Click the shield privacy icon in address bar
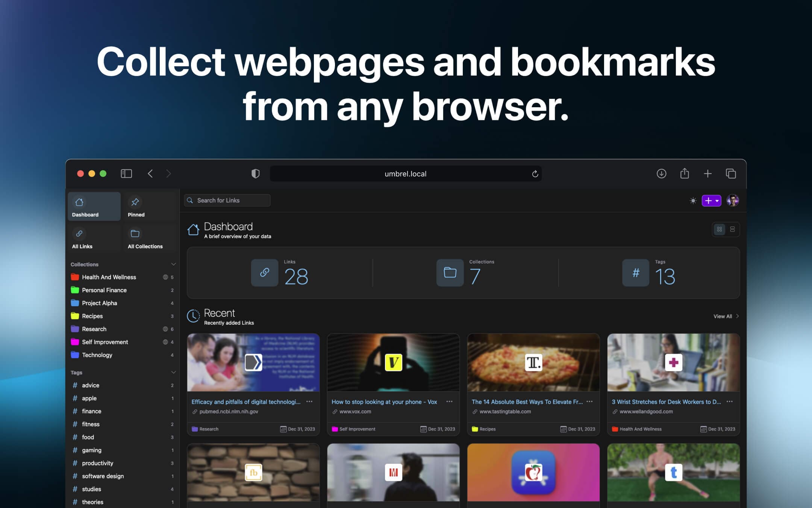 point(256,173)
